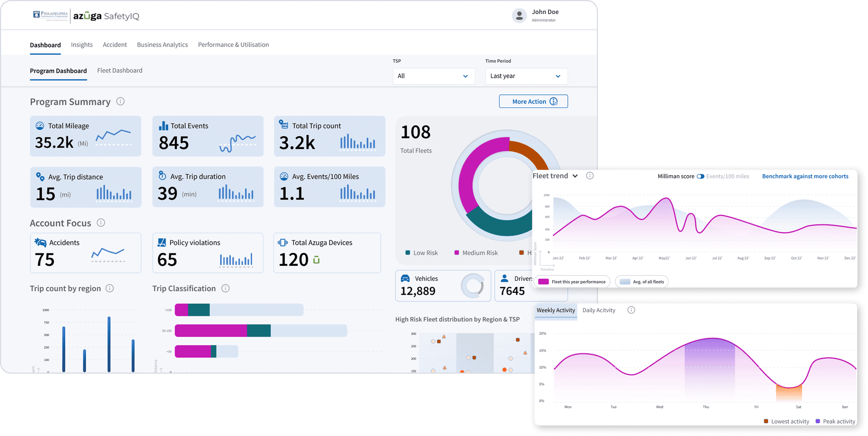Click the info icon next to Fleet trend
The image size is (868, 436).
[590, 176]
